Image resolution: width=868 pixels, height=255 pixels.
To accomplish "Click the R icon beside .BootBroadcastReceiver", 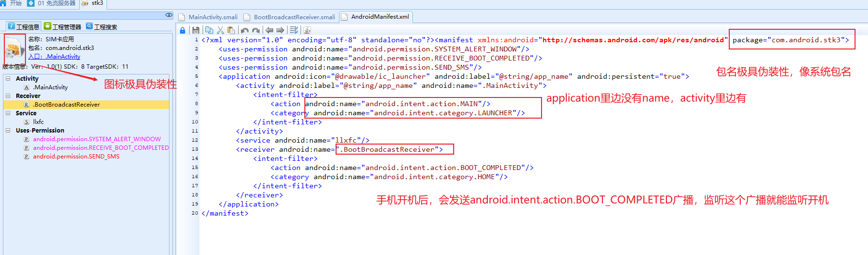I will [x=26, y=105].
